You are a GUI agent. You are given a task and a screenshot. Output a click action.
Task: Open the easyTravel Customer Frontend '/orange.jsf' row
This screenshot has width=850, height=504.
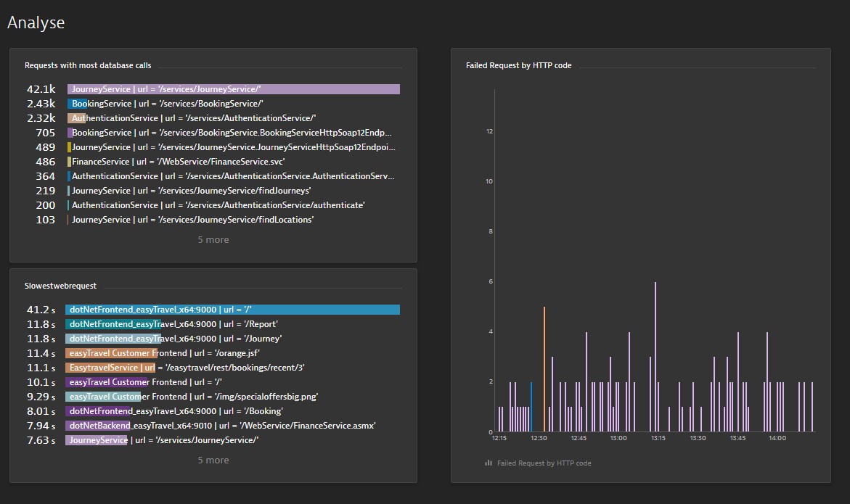213,353
